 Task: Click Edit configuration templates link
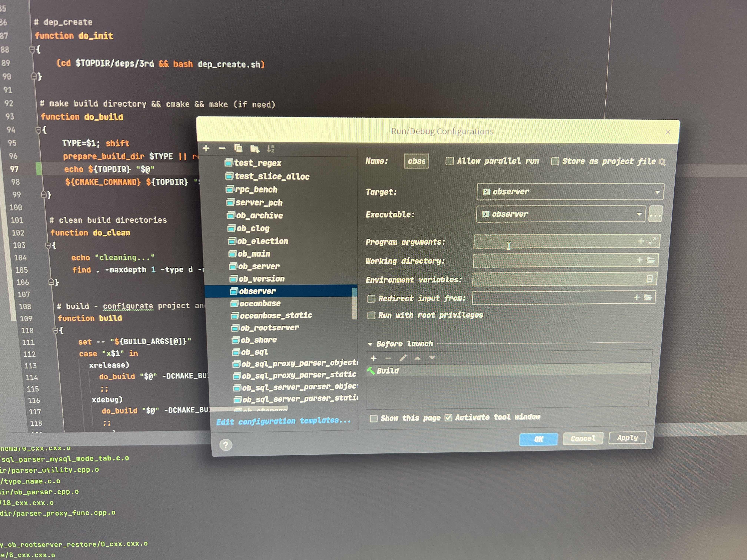coord(284,421)
